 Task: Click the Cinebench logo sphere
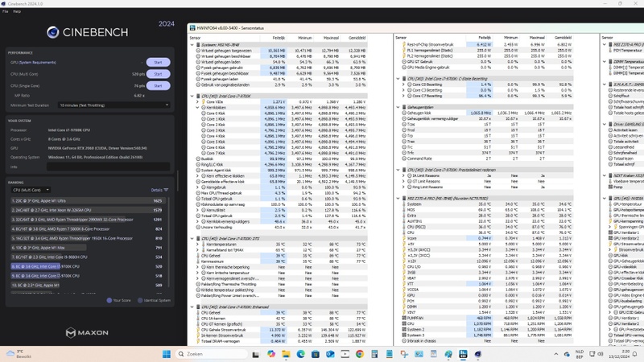(x=52, y=32)
